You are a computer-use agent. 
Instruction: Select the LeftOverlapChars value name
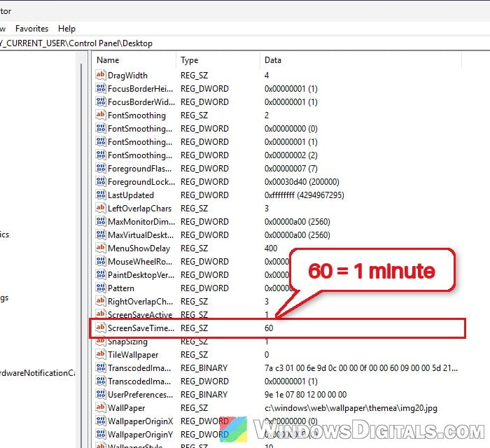coord(139,209)
